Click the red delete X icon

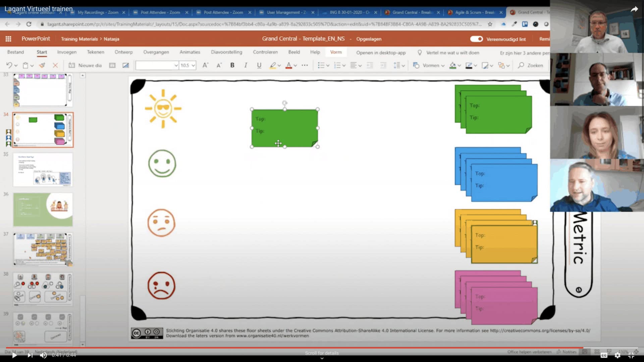click(55, 65)
